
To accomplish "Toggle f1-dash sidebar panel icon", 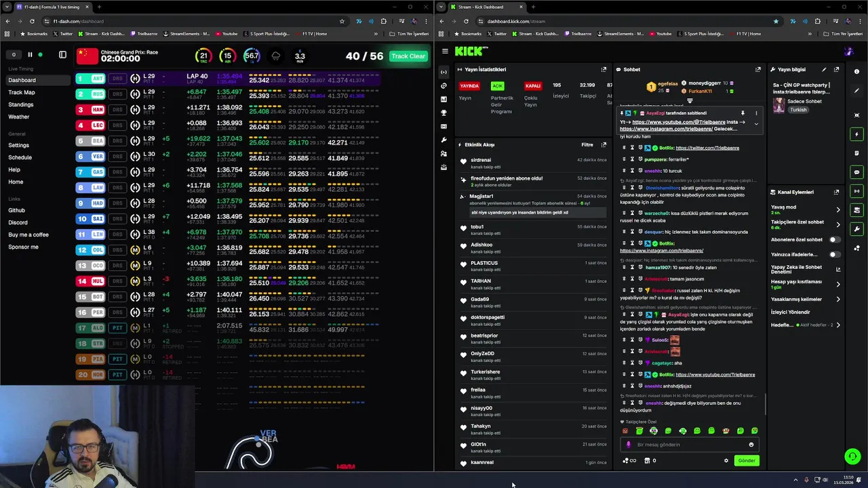I will click(x=62, y=55).
